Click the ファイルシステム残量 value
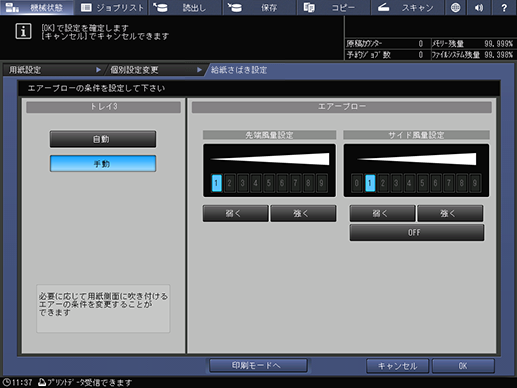 499,55
